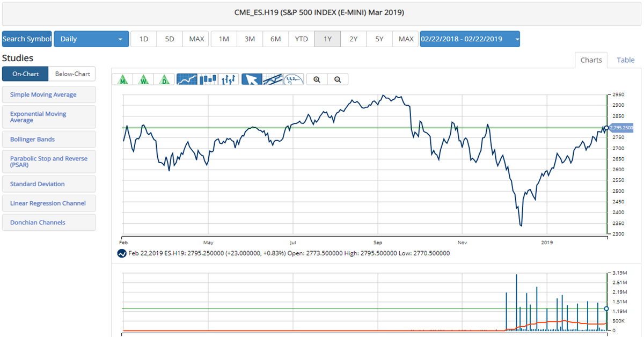This screenshot has width=644, height=337.
Task: Switch to OHLC bar chart type
Action: 228,79
